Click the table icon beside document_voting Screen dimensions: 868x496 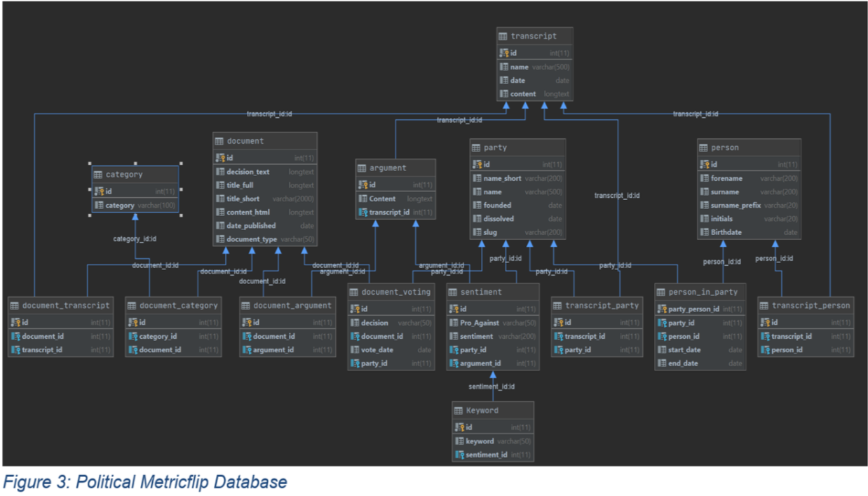[354, 293]
